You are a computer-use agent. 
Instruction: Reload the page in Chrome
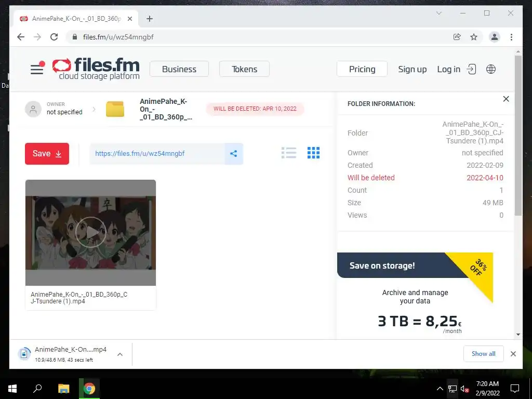pos(54,37)
